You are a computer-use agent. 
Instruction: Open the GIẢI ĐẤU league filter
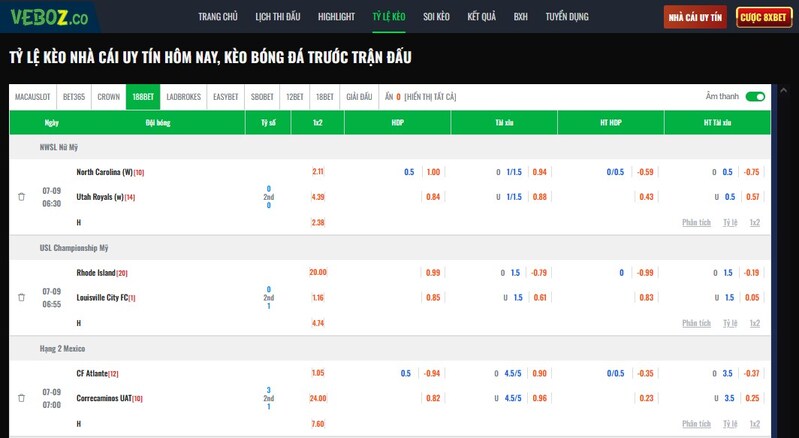[359, 97]
